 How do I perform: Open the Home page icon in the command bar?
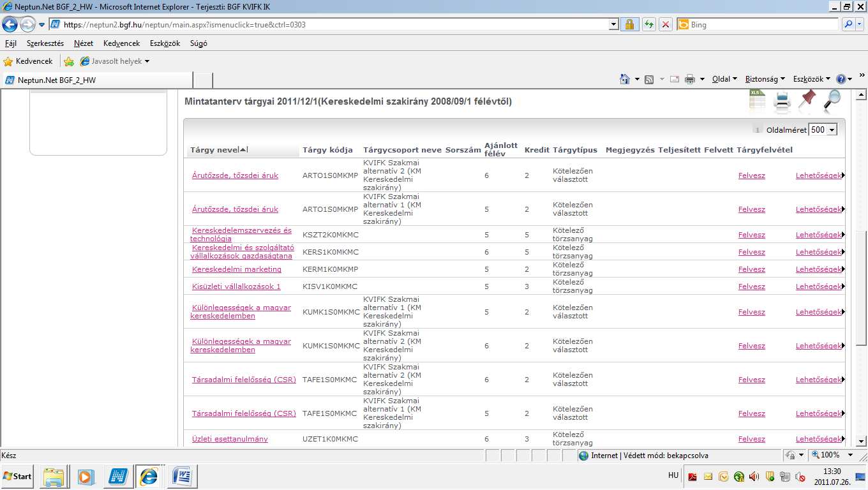pos(625,79)
